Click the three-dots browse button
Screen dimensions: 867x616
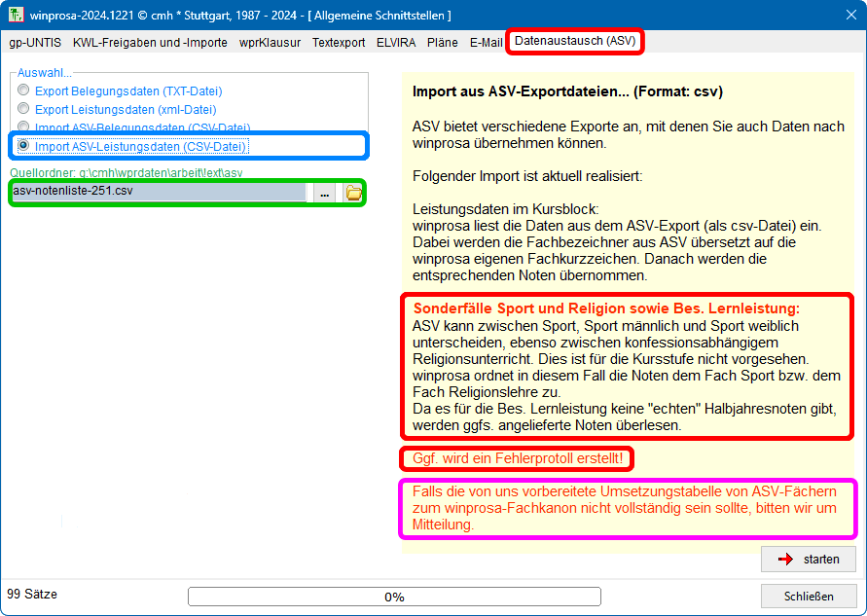(324, 193)
